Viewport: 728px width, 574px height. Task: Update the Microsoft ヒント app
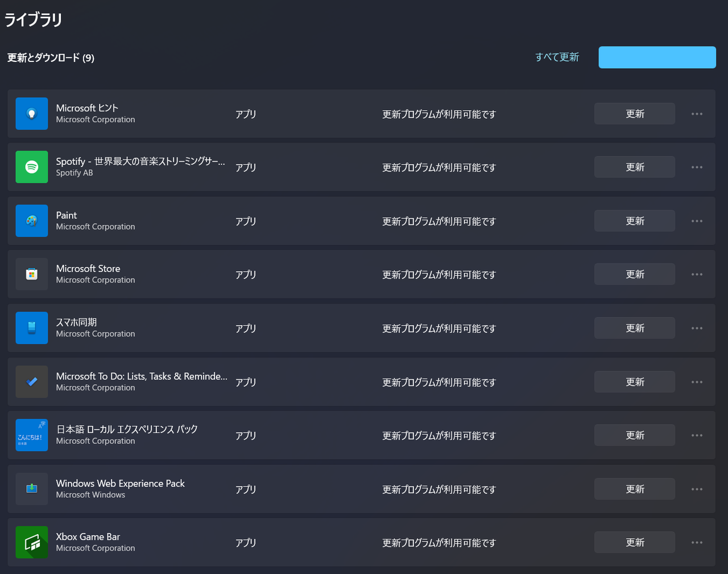(635, 114)
